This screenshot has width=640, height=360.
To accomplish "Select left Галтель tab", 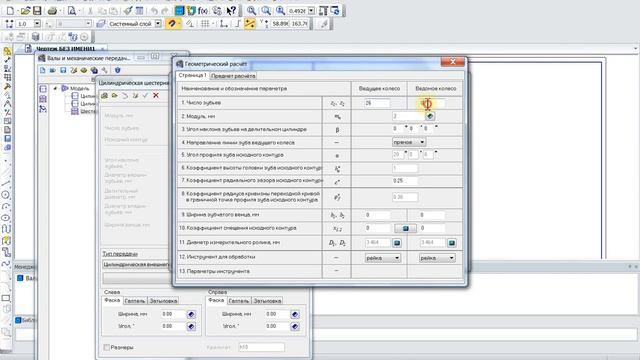I will coord(135,301).
